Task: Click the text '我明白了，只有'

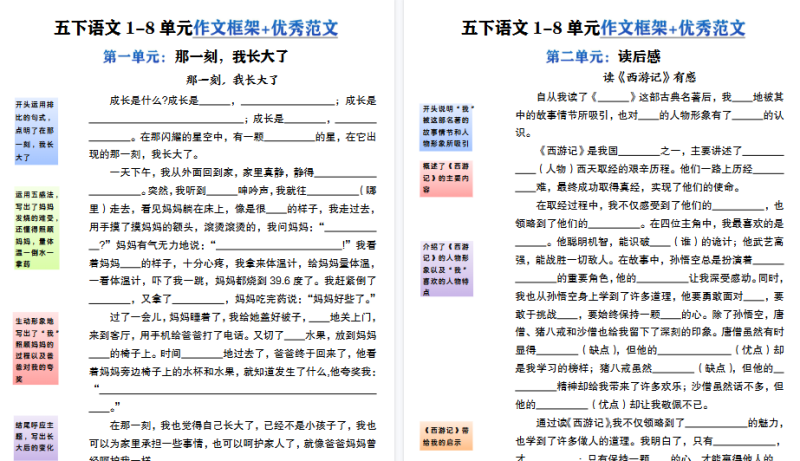Action: pos(677,441)
